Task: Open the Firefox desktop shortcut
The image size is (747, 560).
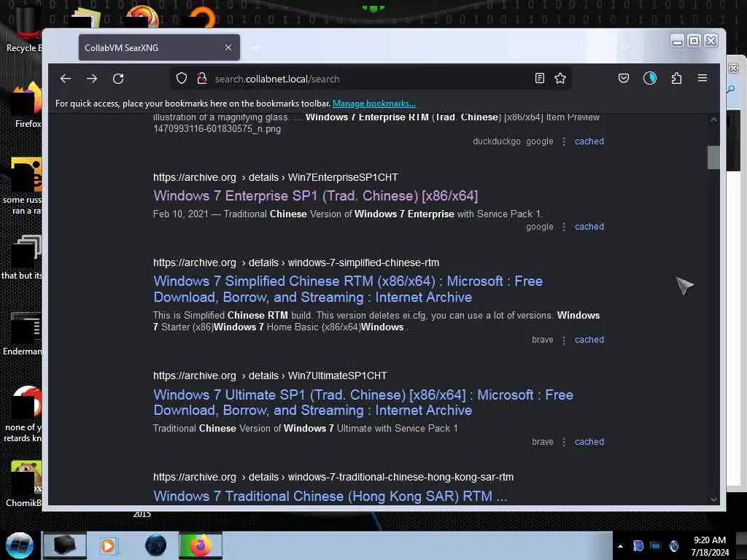Action: [x=28, y=105]
